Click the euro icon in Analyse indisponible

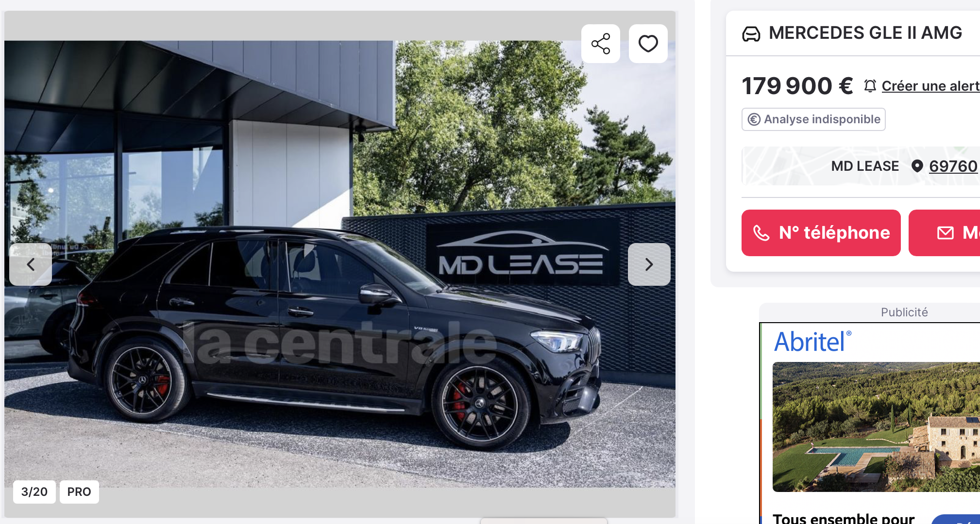coord(754,119)
